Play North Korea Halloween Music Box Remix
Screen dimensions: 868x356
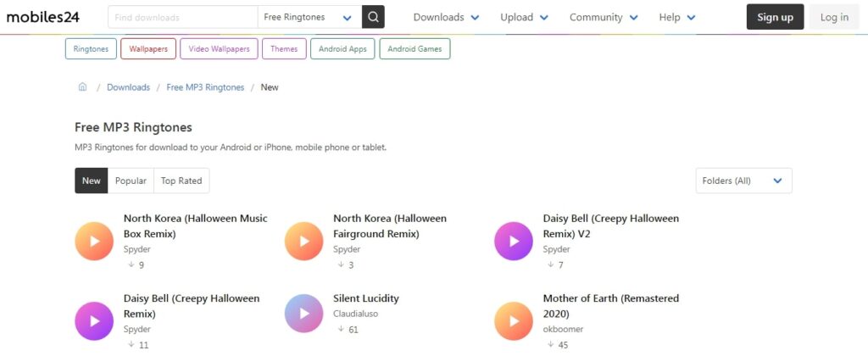[94, 241]
